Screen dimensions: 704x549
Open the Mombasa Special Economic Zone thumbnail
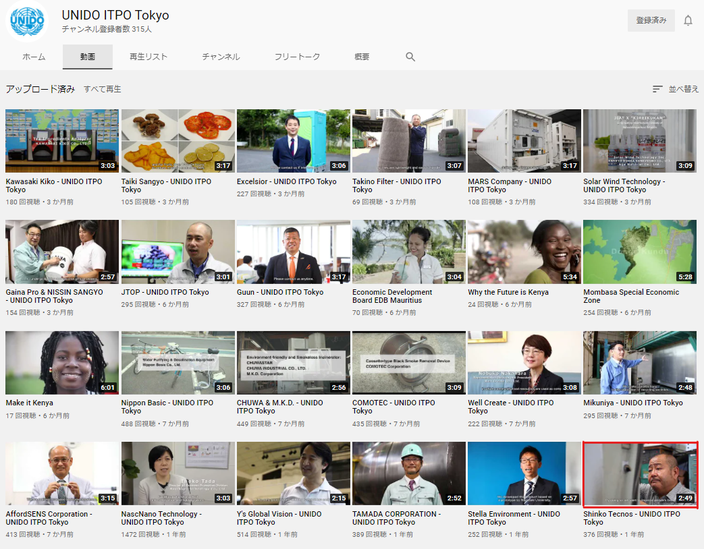[640, 252]
